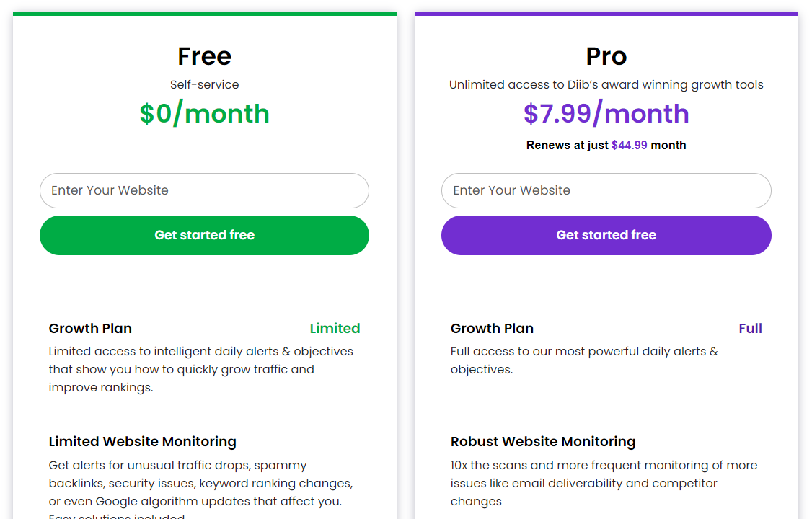Click the Growth Plan heading in Free column
The height and width of the screenshot is (519, 812).
pyautogui.click(x=90, y=329)
